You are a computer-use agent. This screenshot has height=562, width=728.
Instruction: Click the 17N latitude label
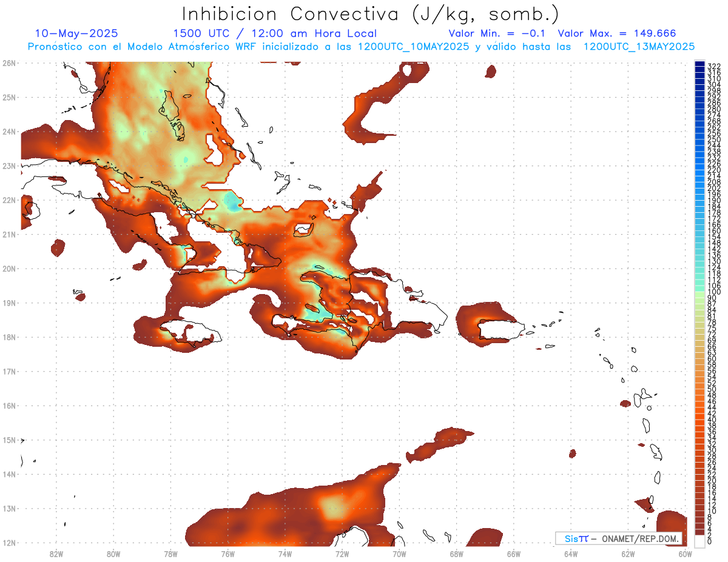coord(8,371)
